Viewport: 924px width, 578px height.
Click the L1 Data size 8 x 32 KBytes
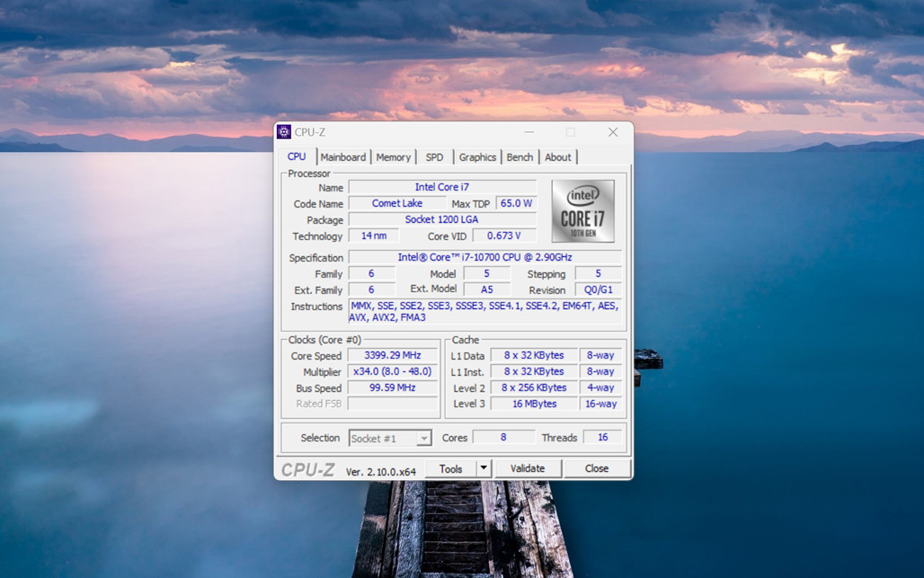point(534,355)
